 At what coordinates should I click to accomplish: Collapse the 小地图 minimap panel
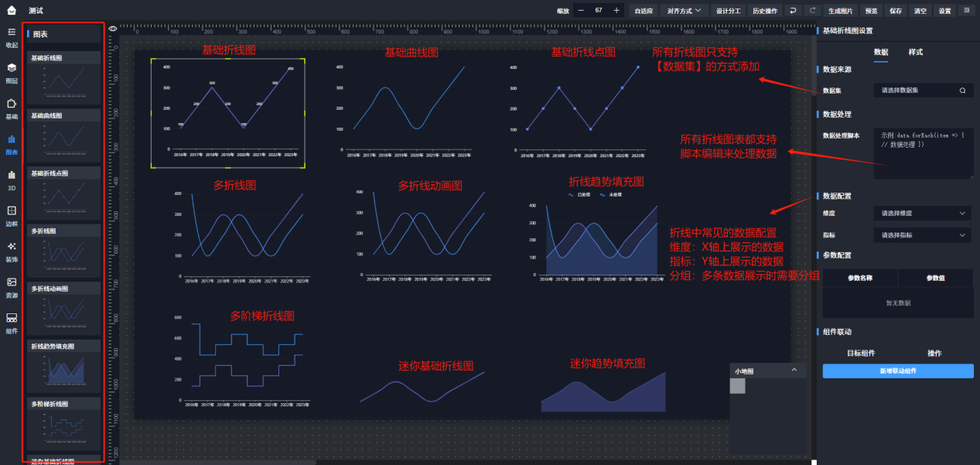[794, 371]
